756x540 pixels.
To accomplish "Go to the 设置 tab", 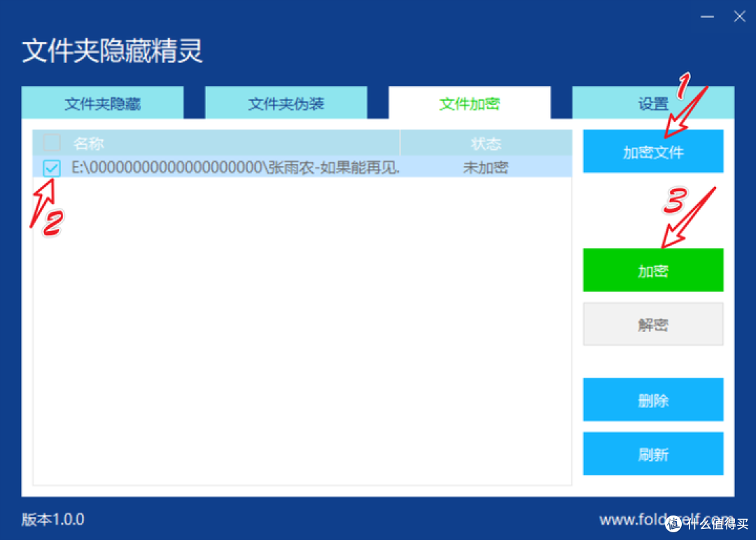I will coord(653,103).
